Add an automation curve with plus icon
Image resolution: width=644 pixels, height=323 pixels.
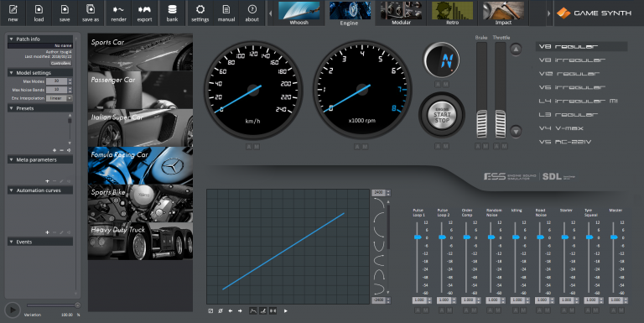47,232
